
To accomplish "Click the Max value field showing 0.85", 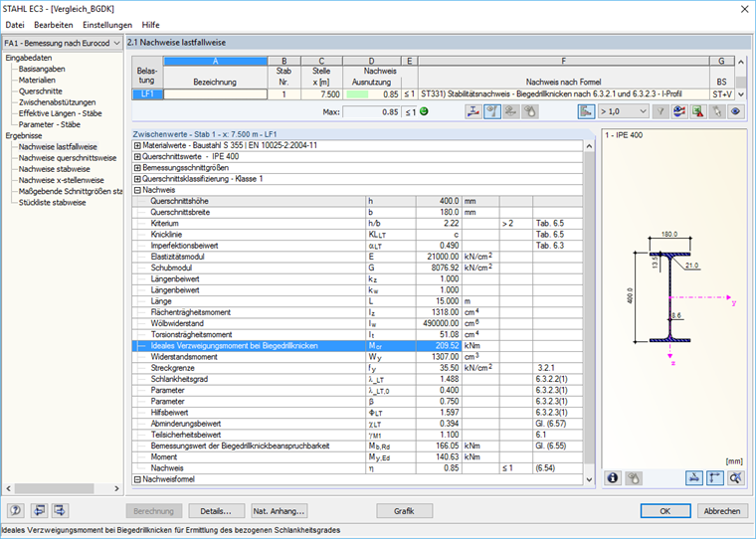I will coord(371,111).
